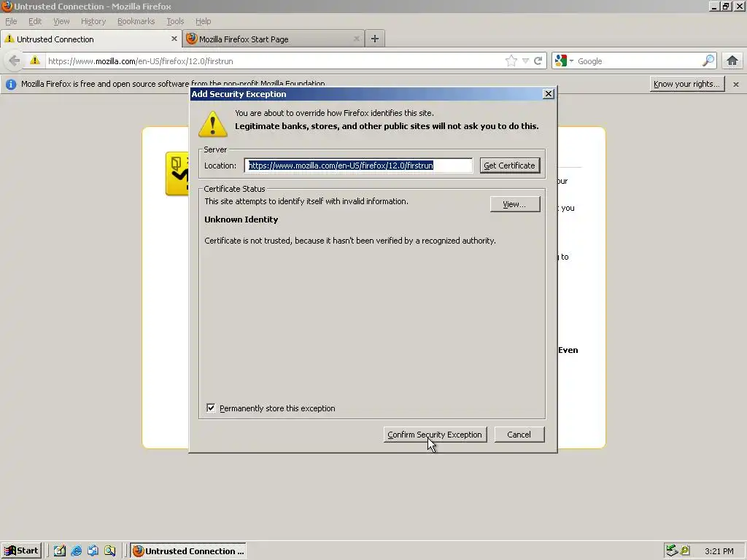Click the yellow warning triangle in dialog

click(212, 124)
